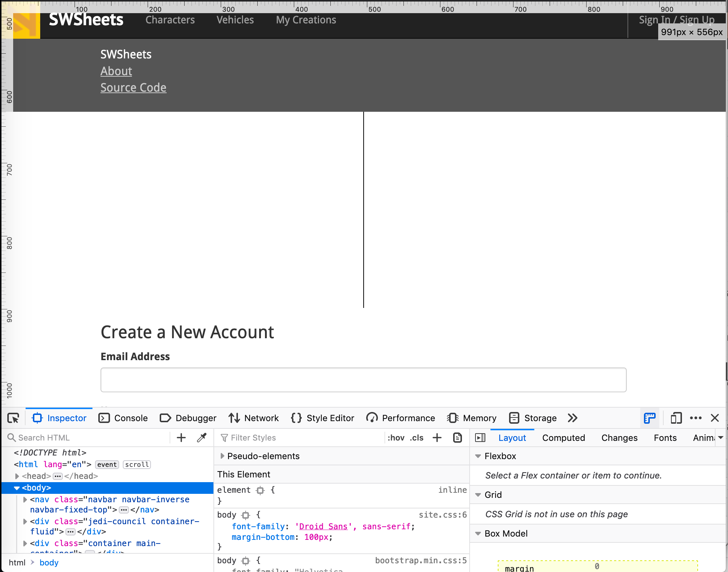
Task: Toggle print media simulation icon
Action: click(x=458, y=438)
